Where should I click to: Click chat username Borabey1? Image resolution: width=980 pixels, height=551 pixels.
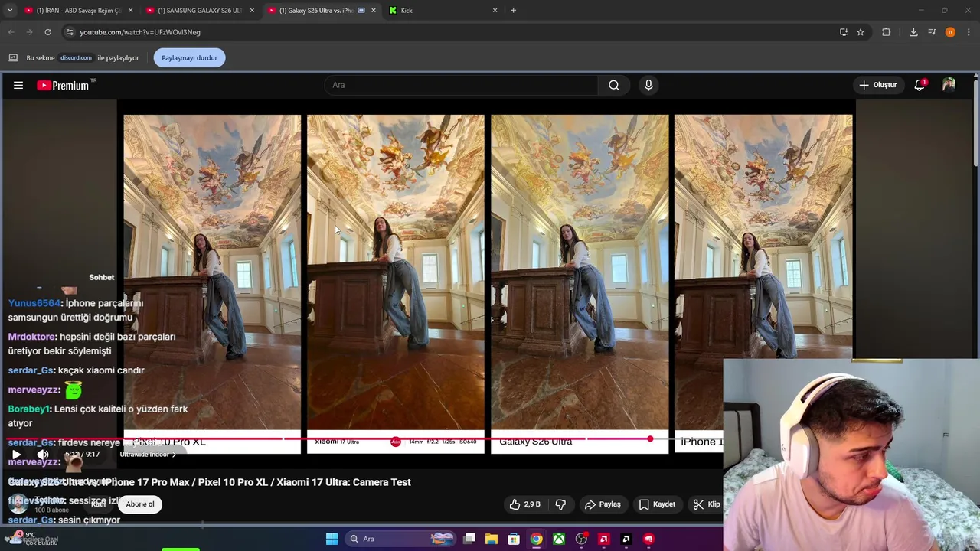click(x=28, y=409)
